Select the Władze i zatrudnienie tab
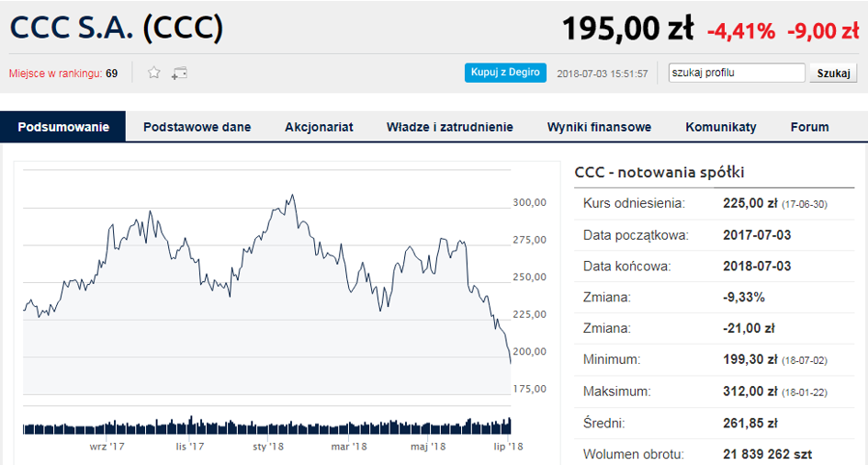The height and width of the screenshot is (465, 868). pyautogui.click(x=449, y=127)
